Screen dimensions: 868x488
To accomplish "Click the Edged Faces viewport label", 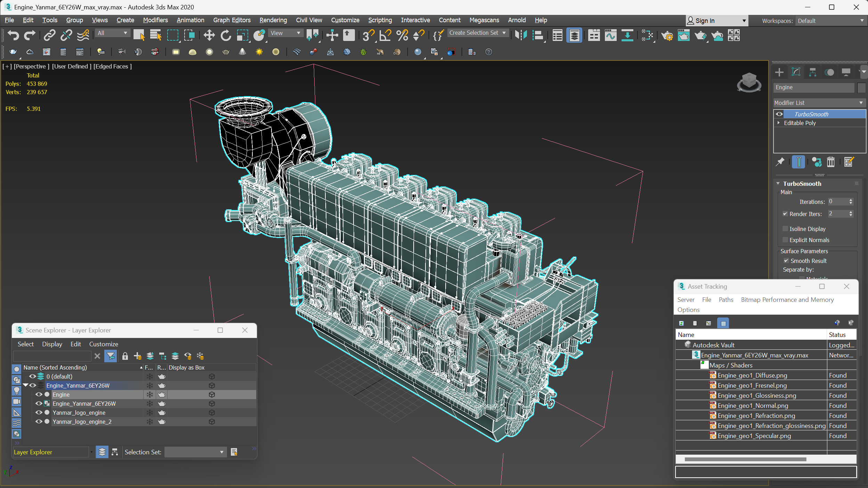I will click(113, 66).
